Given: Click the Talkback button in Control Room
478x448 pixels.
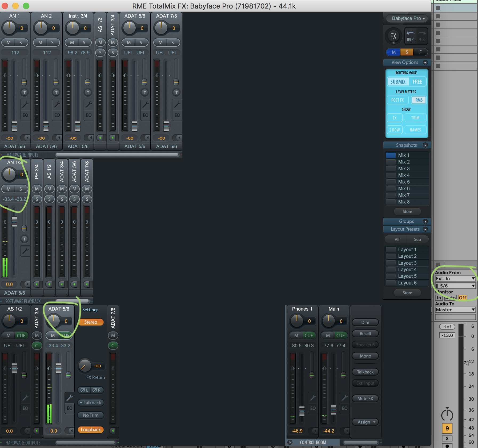Looking at the screenshot, I should 365,372.
